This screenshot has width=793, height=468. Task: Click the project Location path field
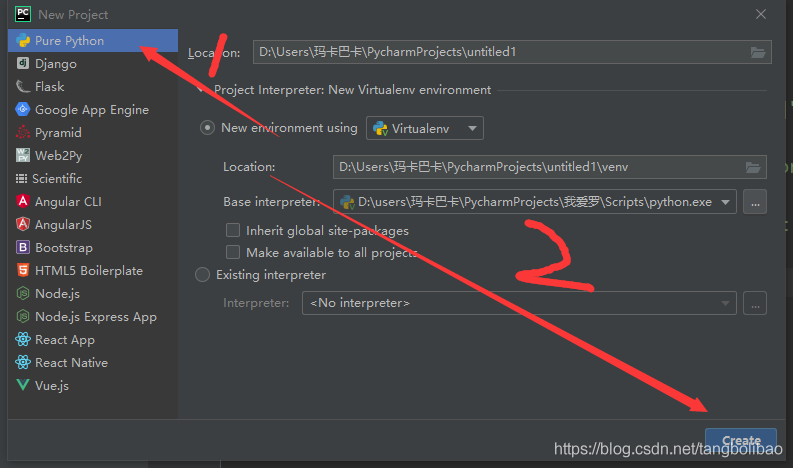coord(512,52)
